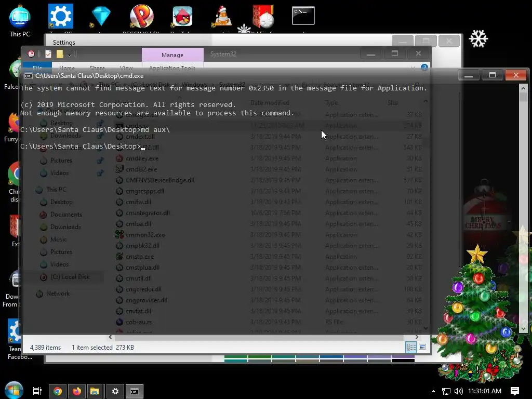Open the Start button orb
Screen dimensions: 532x399
click(14, 390)
